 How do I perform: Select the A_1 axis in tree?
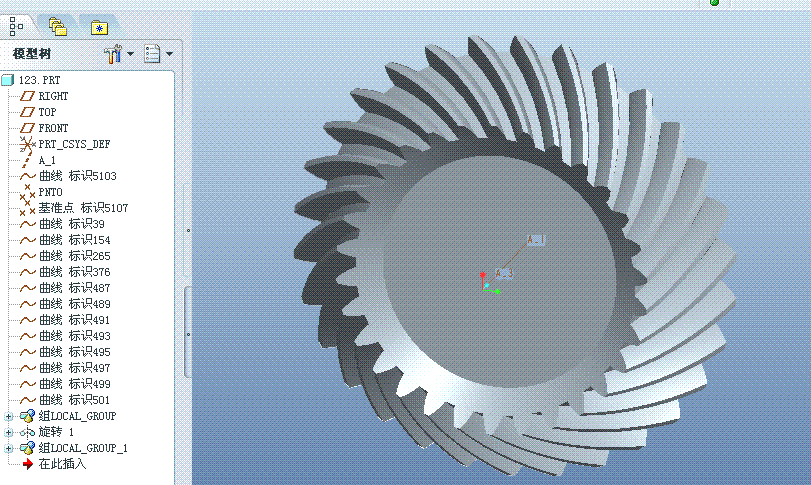point(47,160)
